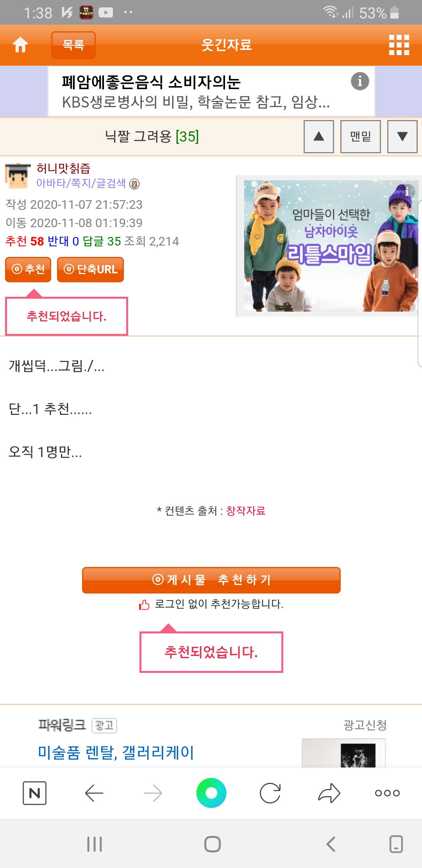
Task: Go to the home page icon
Action: 20,45
